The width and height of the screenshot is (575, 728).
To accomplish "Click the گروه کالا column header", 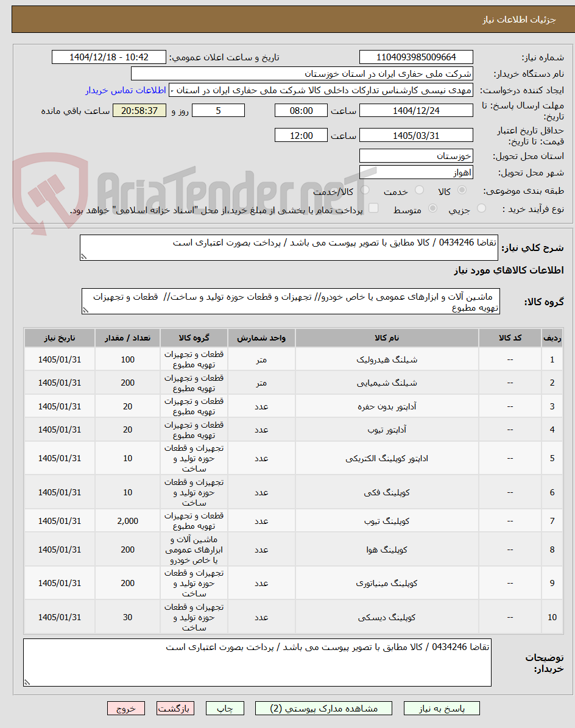I will click(194, 338).
